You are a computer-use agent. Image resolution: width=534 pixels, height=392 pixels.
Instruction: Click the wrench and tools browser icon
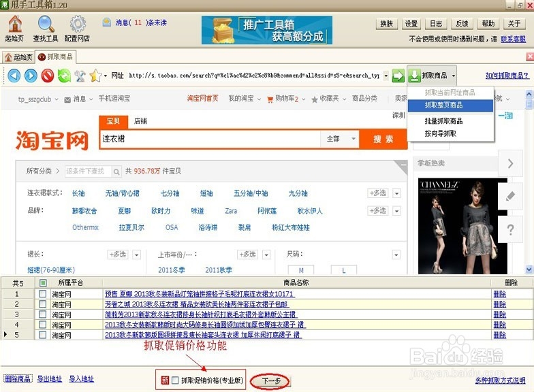pyautogui.click(x=80, y=75)
